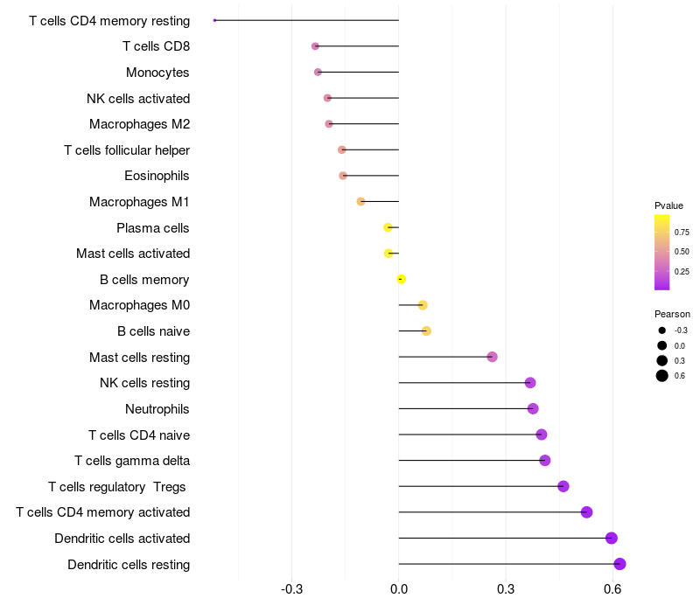700x612 pixels.
Task: Click the Neutrophils purple data point
Action: pos(533,408)
